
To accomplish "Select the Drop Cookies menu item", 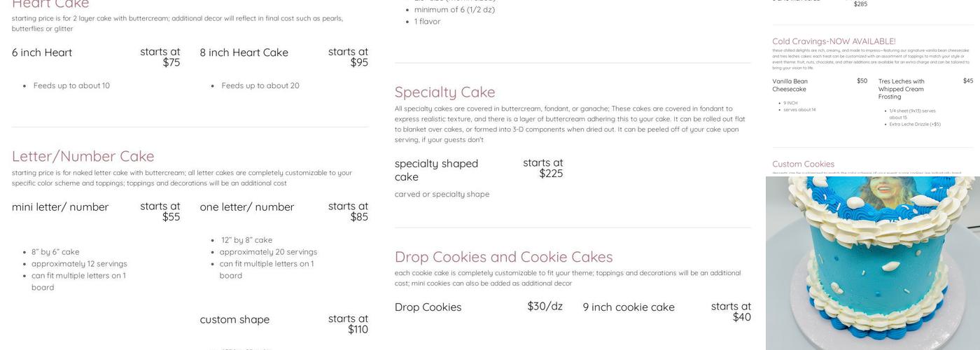I will (x=428, y=307).
